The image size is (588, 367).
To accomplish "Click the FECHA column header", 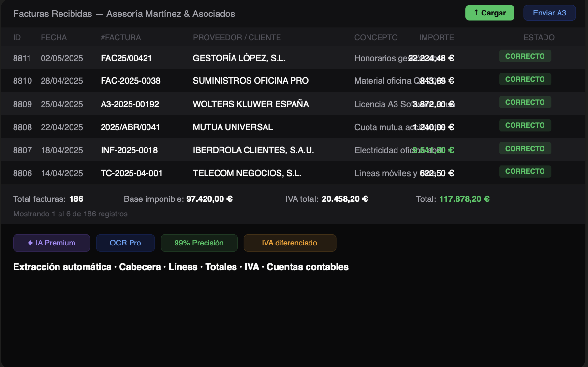I will pos(54,38).
